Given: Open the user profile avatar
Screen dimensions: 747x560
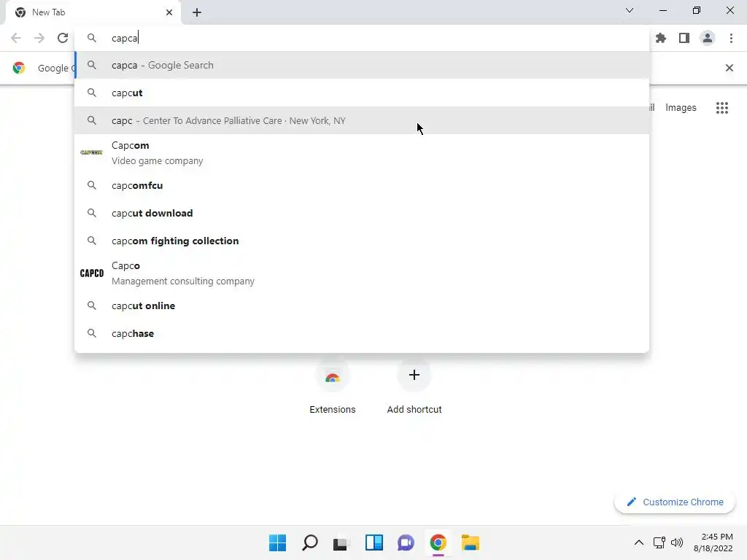Looking at the screenshot, I should 708,38.
